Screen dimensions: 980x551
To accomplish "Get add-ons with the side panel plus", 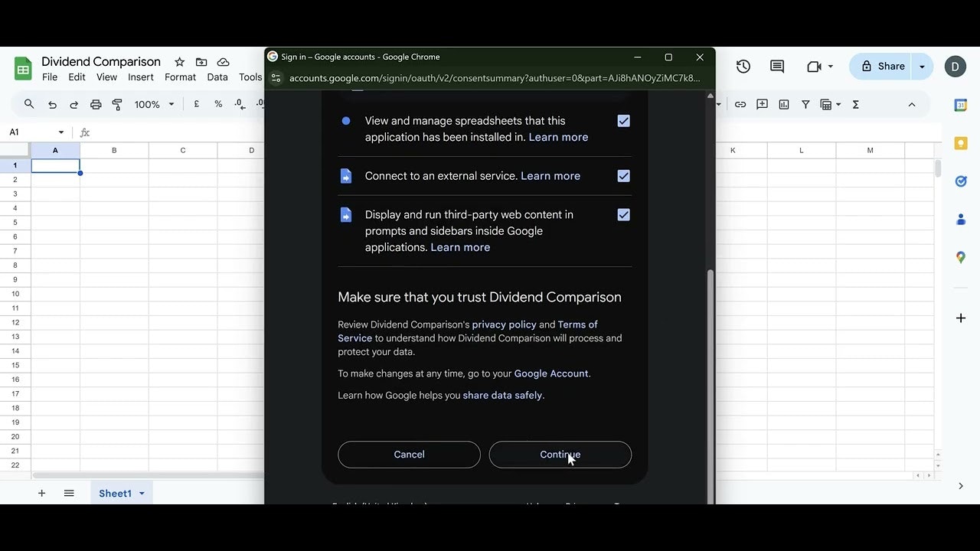I will (961, 318).
